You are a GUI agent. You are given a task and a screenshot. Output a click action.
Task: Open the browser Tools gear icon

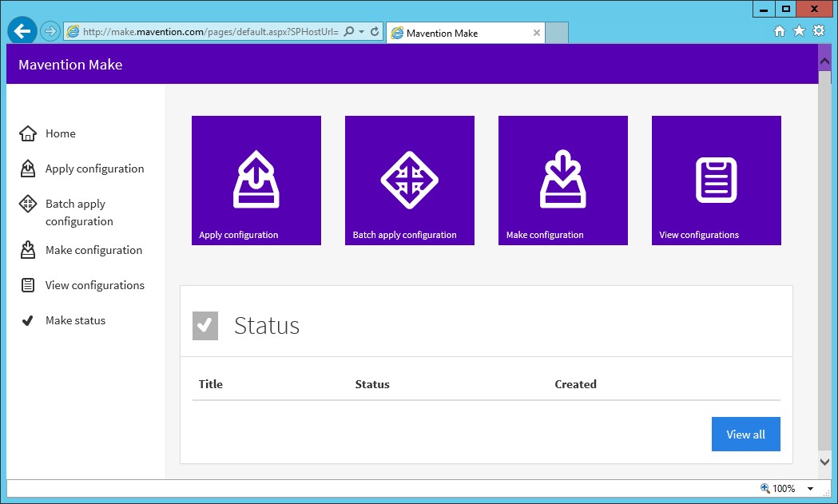point(819,31)
